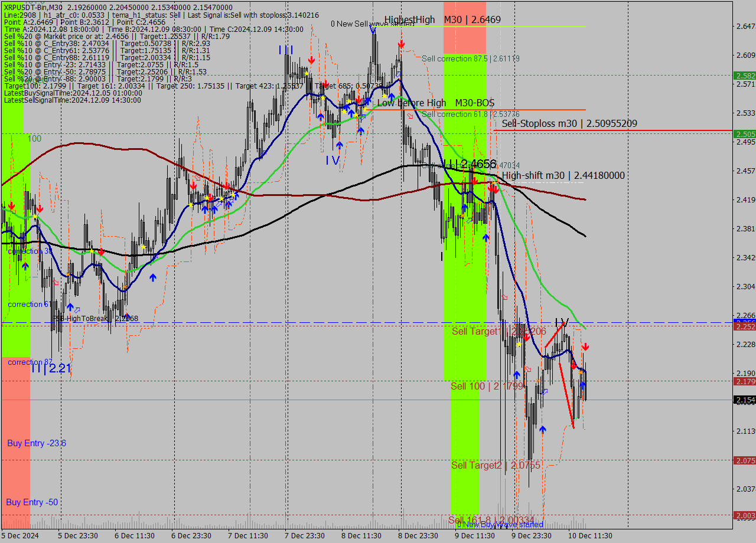This screenshot has height=543, width=756.
Task: Select the 'Low before High M30-BOS' label
Action: tap(436, 103)
